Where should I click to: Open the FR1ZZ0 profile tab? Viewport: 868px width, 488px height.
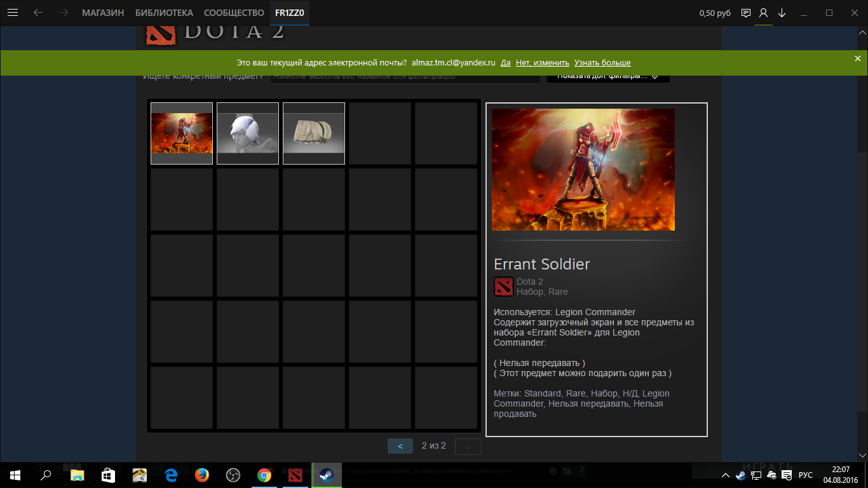coord(290,13)
